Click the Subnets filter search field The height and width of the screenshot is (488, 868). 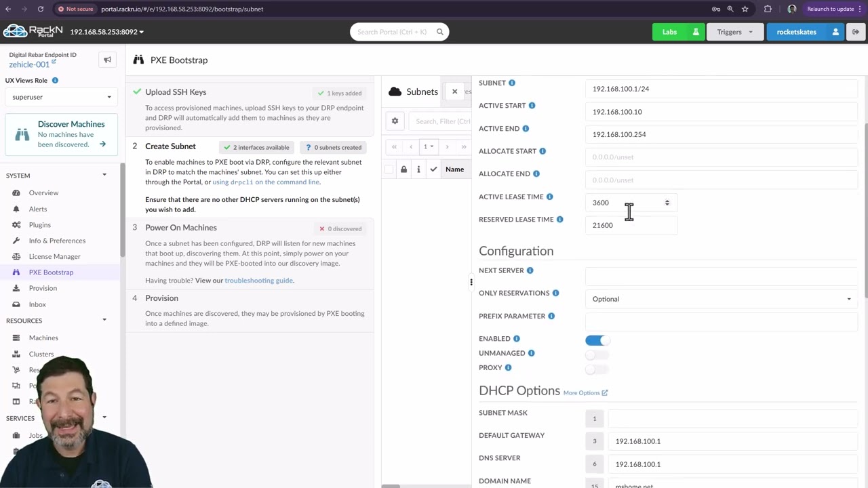(x=441, y=121)
